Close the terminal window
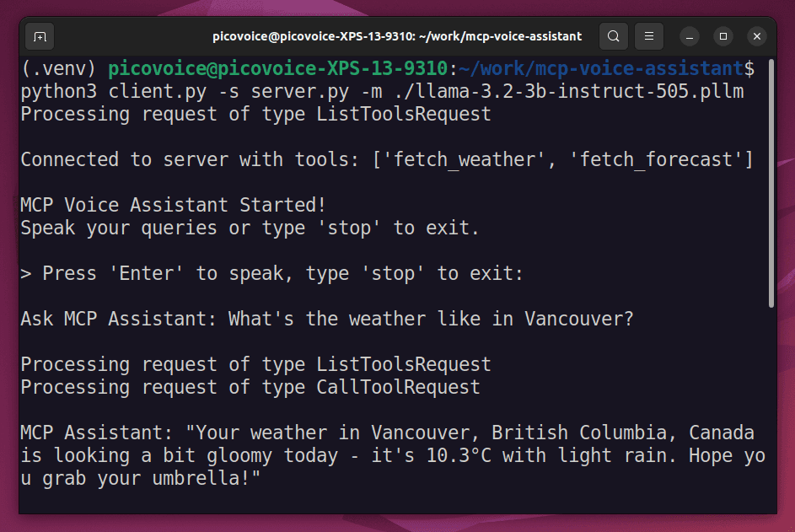Screen dimensions: 795x532 pyautogui.click(x=757, y=36)
